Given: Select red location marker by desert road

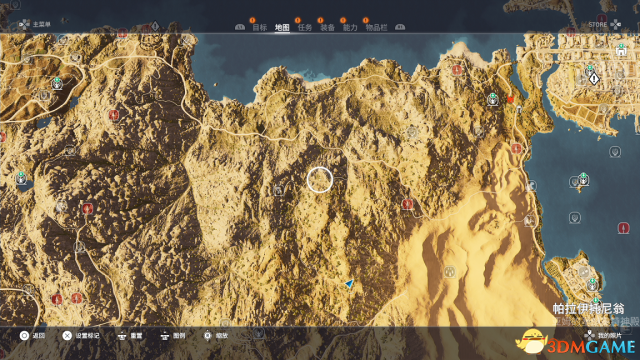Looking at the screenshot, I should tap(407, 204).
